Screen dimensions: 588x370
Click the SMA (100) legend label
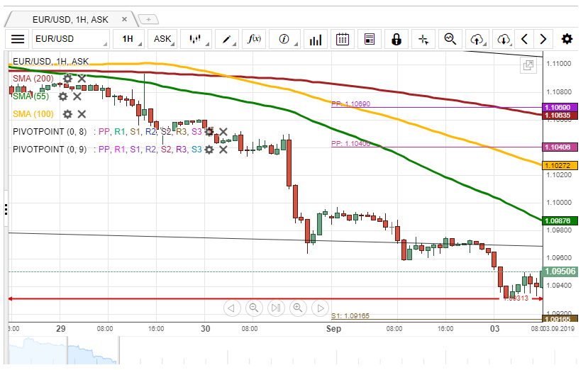[x=33, y=114]
